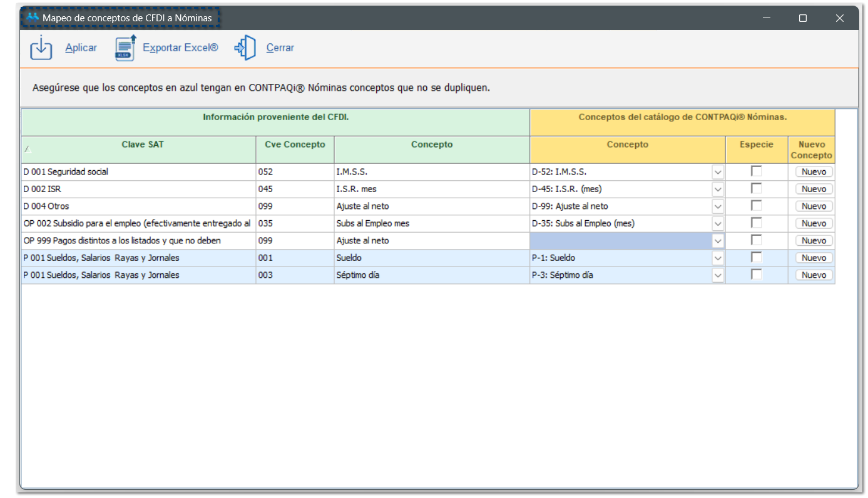Check Especie box for Séptimo día row
The height and width of the screenshot is (498, 868).
coord(757,275)
